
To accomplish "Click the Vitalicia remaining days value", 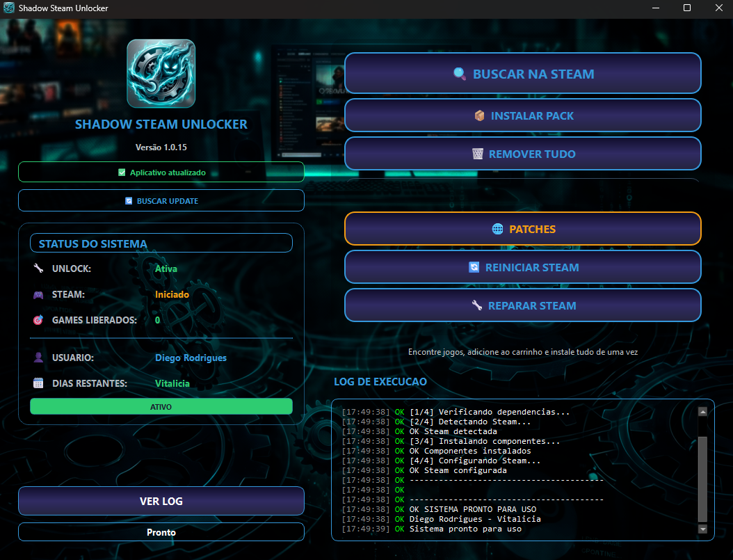I will click(x=172, y=383).
